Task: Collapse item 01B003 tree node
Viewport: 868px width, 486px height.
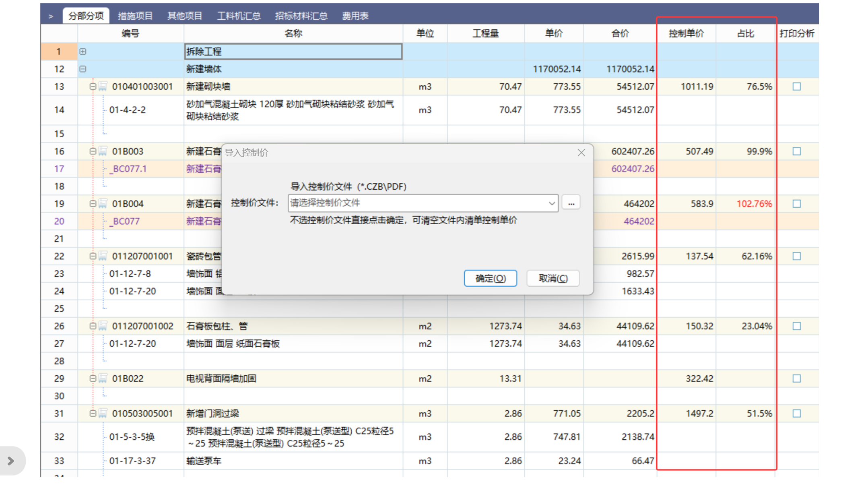Action: (93, 151)
